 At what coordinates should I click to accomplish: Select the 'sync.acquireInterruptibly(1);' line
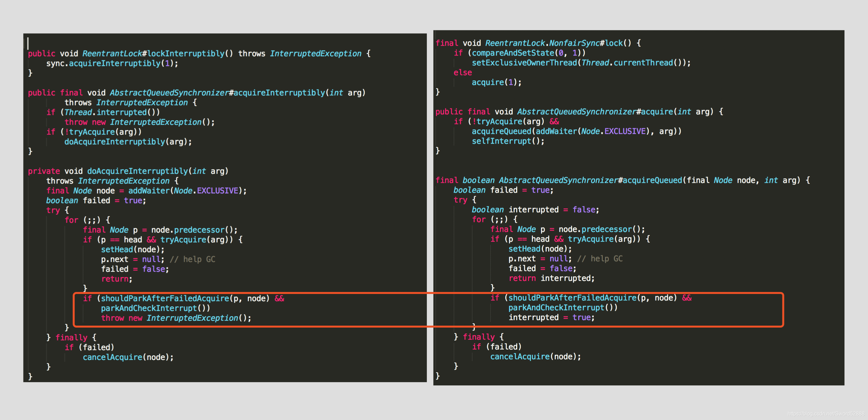click(x=112, y=63)
